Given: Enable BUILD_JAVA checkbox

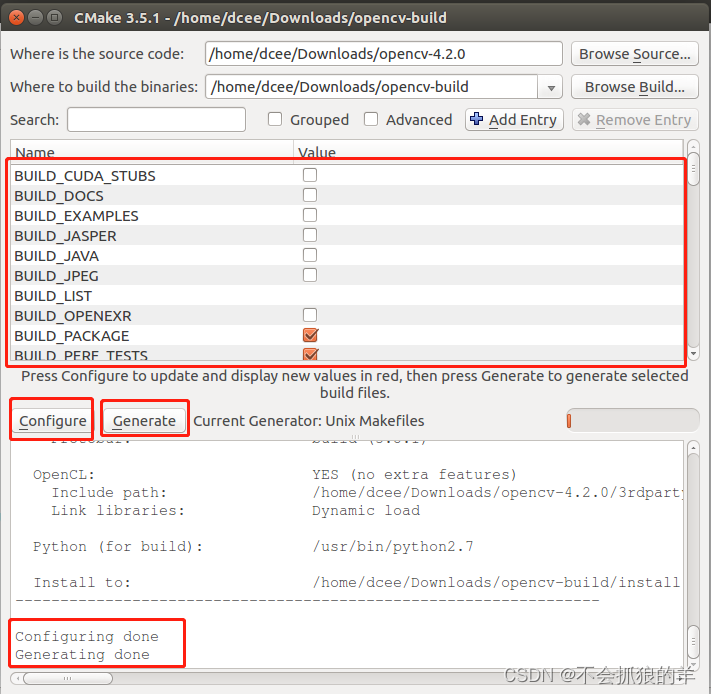Looking at the screenshot, I should tap(310, 255).
